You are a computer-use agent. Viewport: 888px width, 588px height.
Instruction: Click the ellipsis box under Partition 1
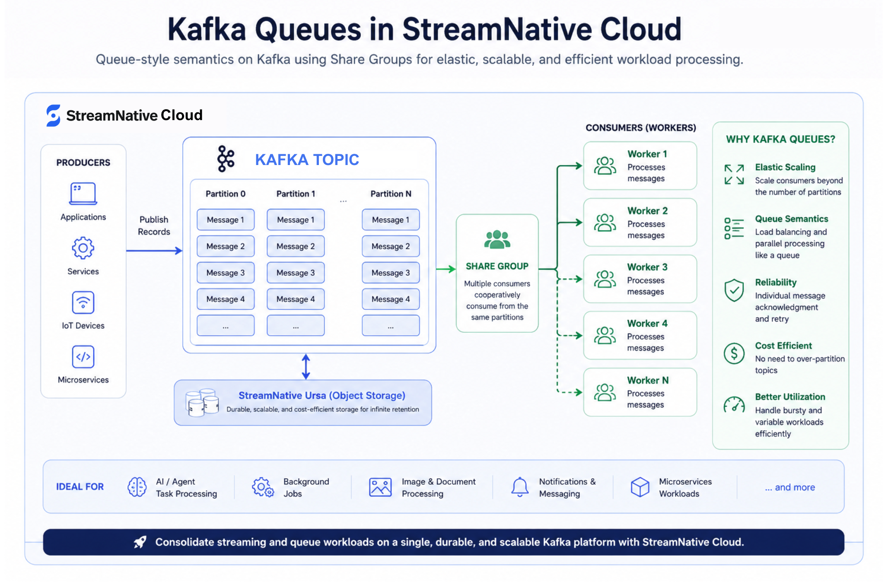(296, 325)
